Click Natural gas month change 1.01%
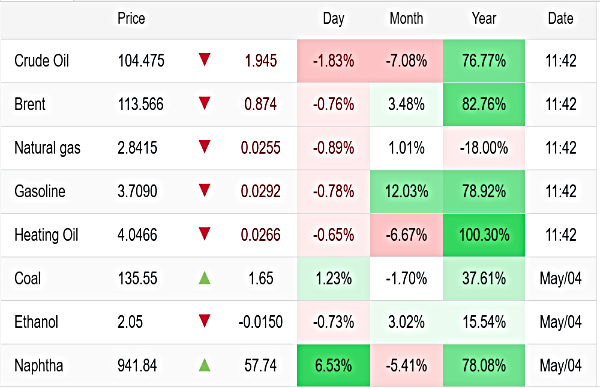Screen dimensions: 600x388 point(406,148)
